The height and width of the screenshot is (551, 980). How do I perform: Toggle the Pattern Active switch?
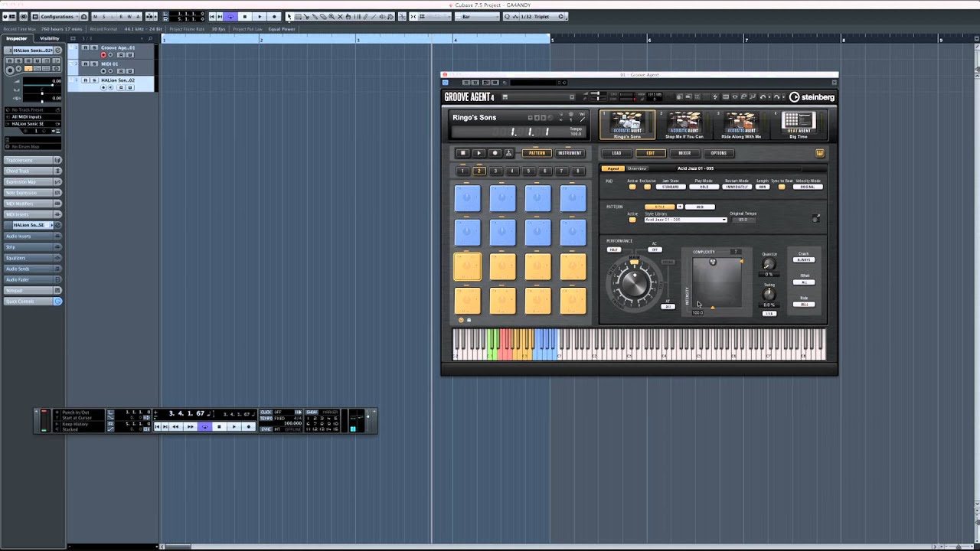click(632, 220)
